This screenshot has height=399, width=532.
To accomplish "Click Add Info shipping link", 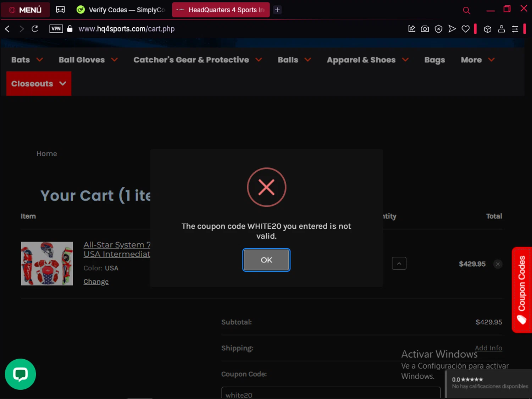I will pos(488,348).
